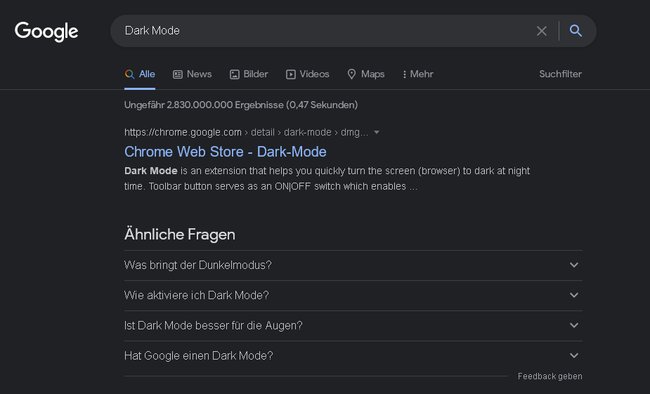The height and width of the screenshot is (394, 650).
Task: Click the chrome.google.com URL breadcrumb
Action: pyautogui.click(x=246, y=132)
